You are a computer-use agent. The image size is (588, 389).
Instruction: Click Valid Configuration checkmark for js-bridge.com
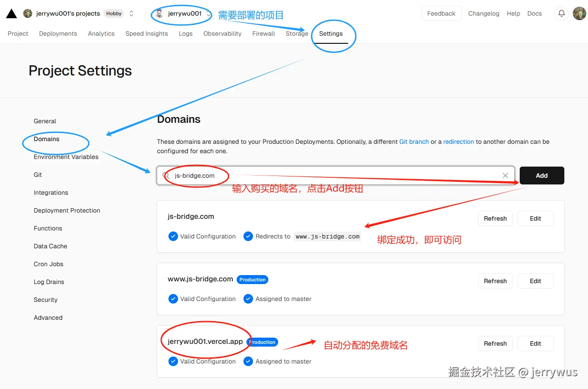173,236
